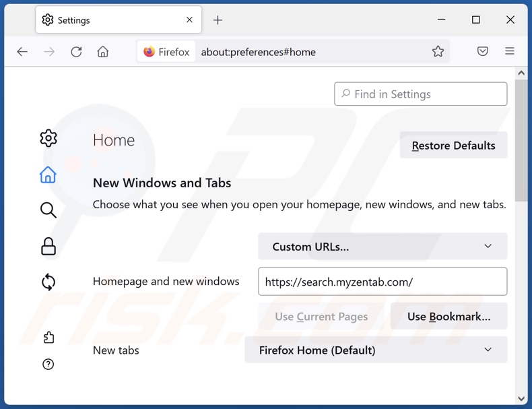The image size is (532, 409).
Task: Open the General settings gear category
Action: tap(48, 138)
